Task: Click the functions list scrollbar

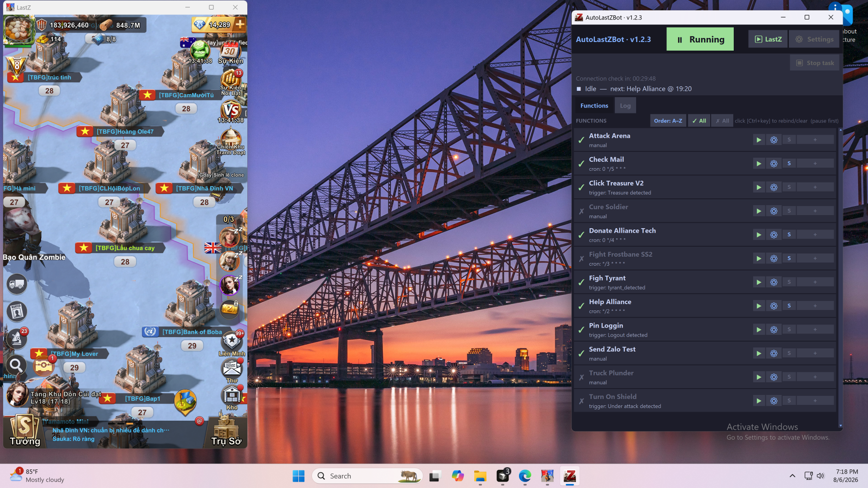Action: (840, 277)
